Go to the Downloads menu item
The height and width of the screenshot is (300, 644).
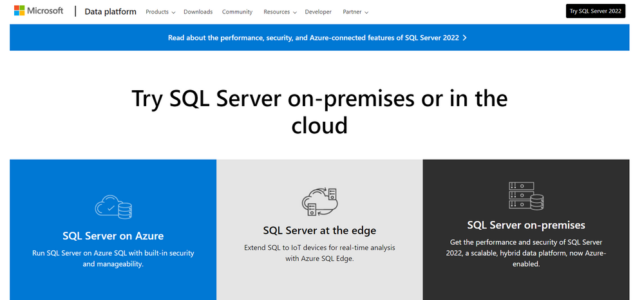[198, 12]
